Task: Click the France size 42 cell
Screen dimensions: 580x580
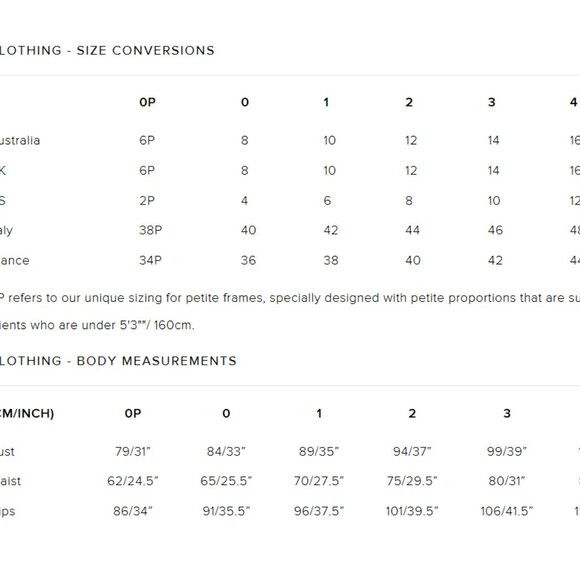Action: pyautogui.click(x=495, y=260)
